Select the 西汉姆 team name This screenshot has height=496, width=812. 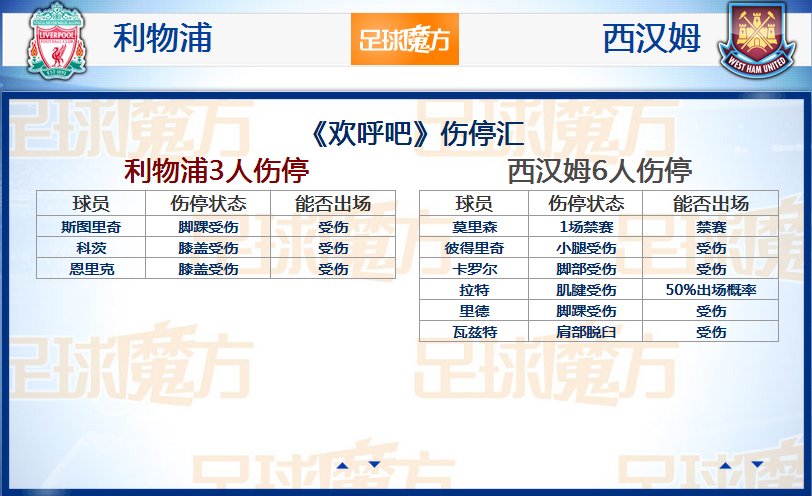(651, 40)
